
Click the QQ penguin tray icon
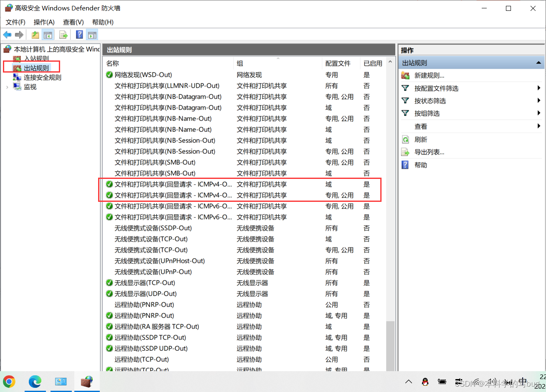[425, 382]
